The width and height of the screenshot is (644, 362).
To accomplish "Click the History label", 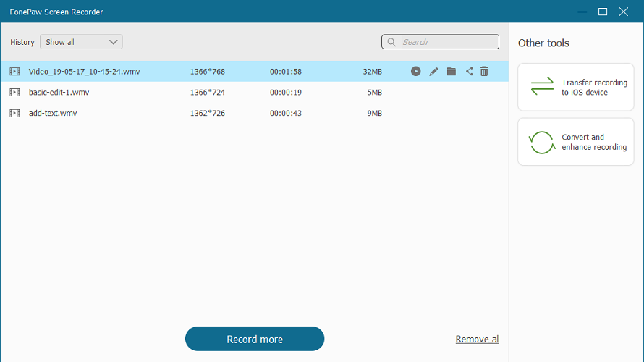I will pyautogui.click(x=22, y=42).
